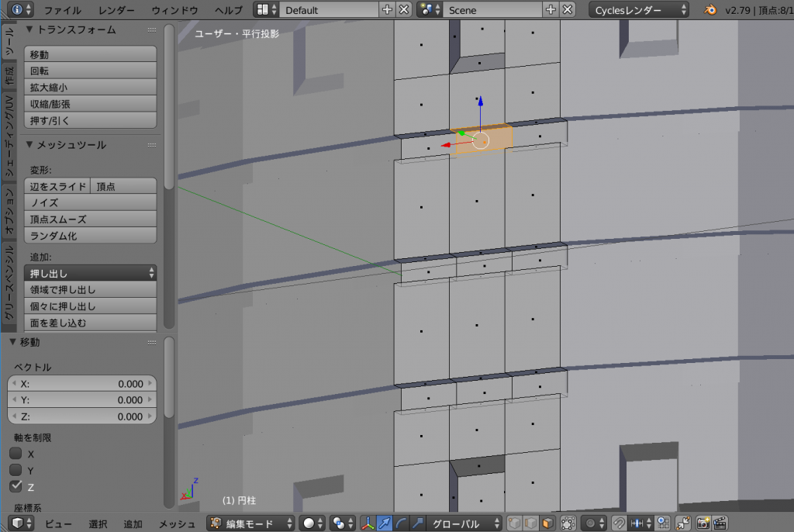This screenshot has height=532, width=794.
Task: Click the OpenGL render camera icon
Action: 703,523
